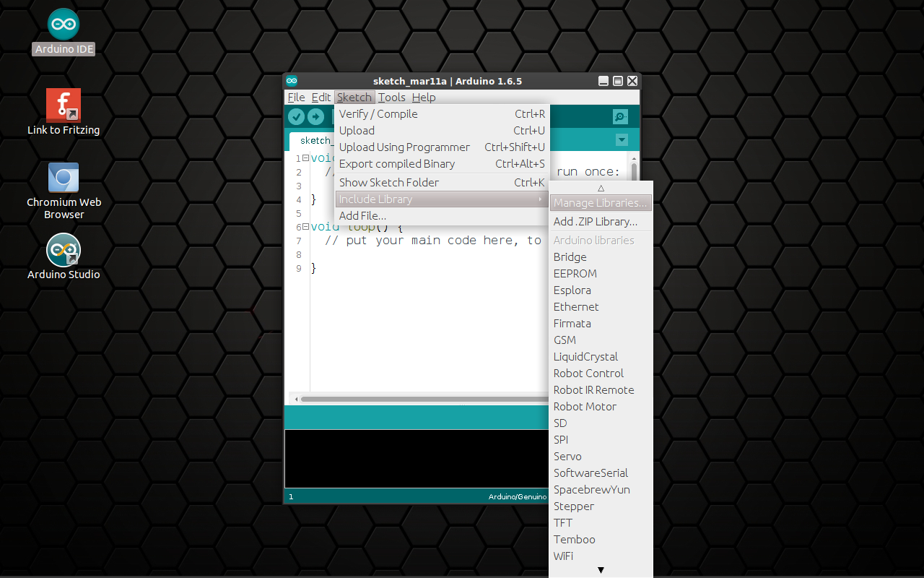Open the tab options dropdown arrow
This screenshot has height=578, width=924.
click(622, 140)
